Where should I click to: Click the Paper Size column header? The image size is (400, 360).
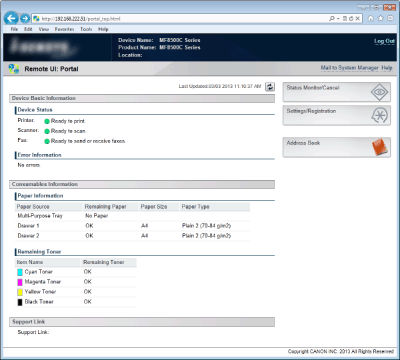[x=154, y=207]
